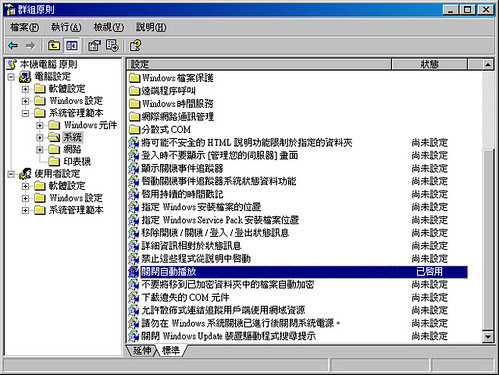Select 登入時不要顯示 [管理您的伺服器] 畫面 policy

[x=219, y=155]
